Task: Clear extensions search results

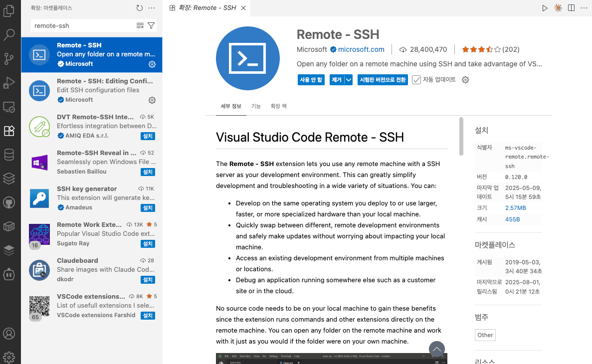Action: click(x=140, y=25)
